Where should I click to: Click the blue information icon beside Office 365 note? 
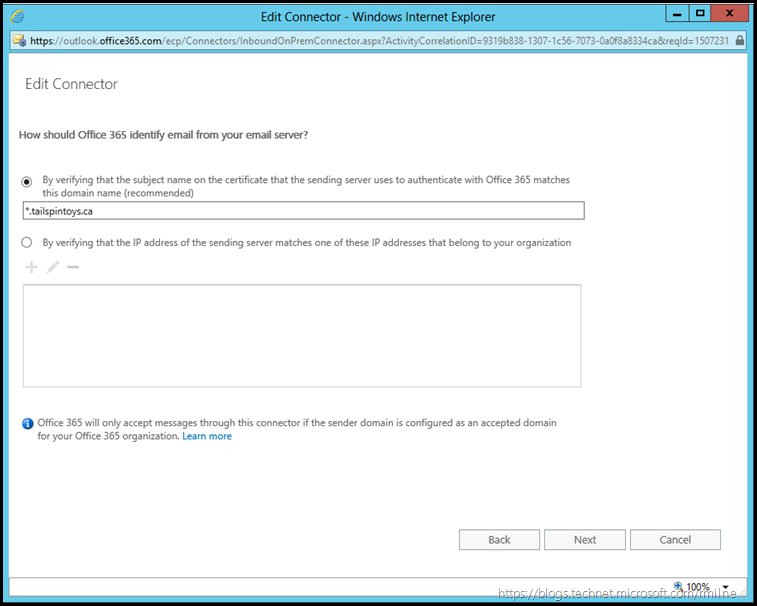click(x=27, y=424)
